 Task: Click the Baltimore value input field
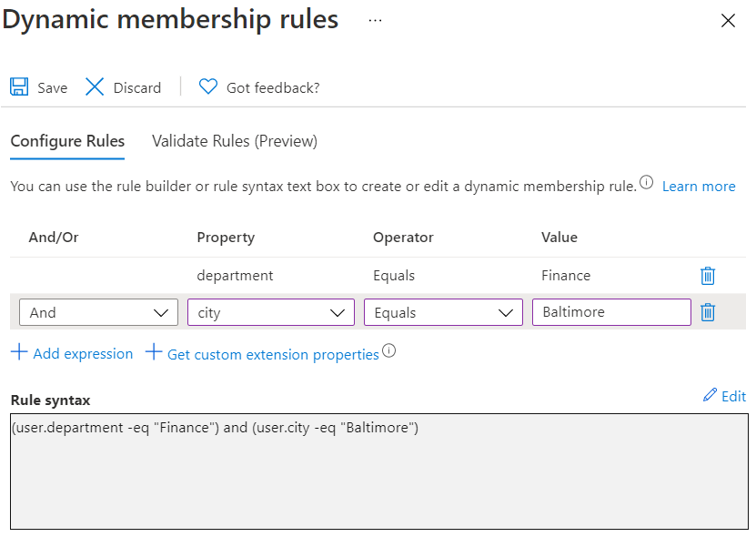tap(611, 312)
